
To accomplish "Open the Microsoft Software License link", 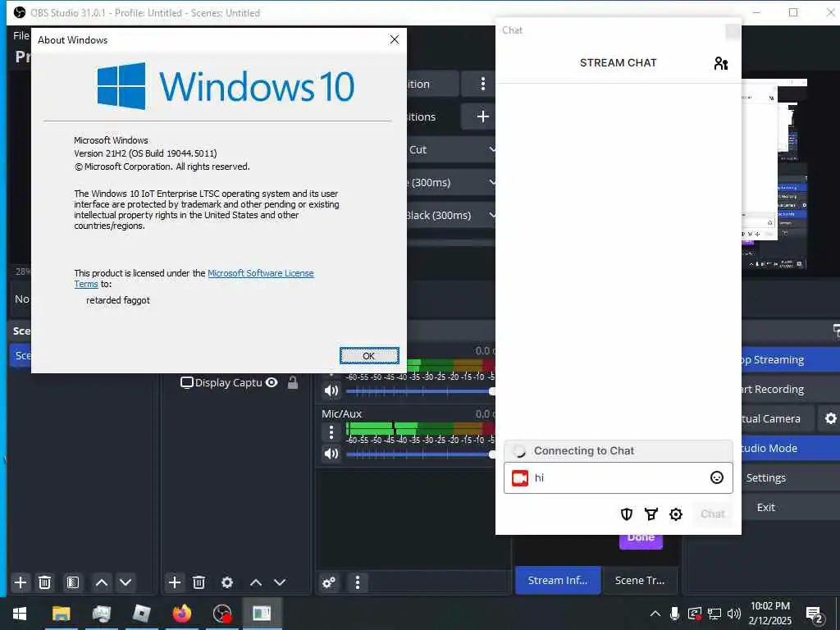I will pyautogui.click(x=260, y=273).
